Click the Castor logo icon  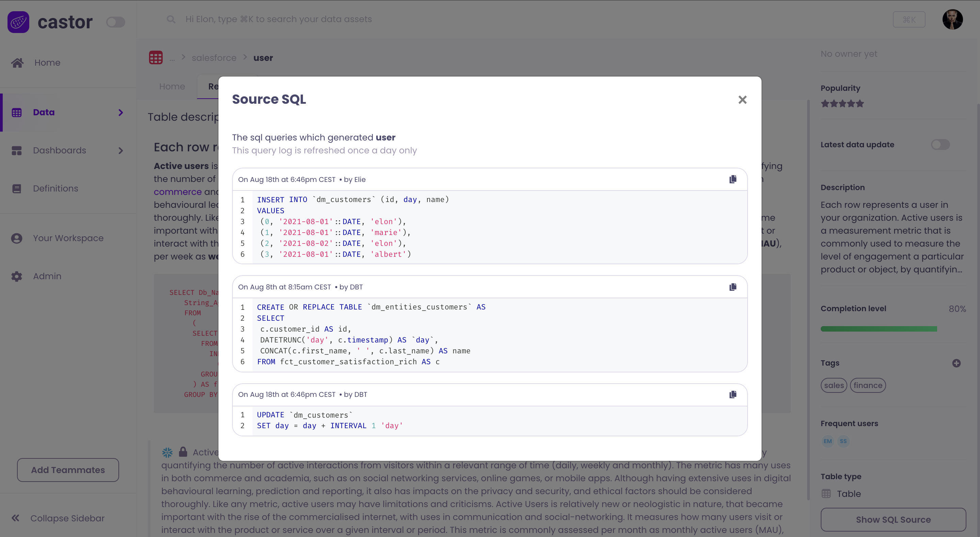pos(18,22)
